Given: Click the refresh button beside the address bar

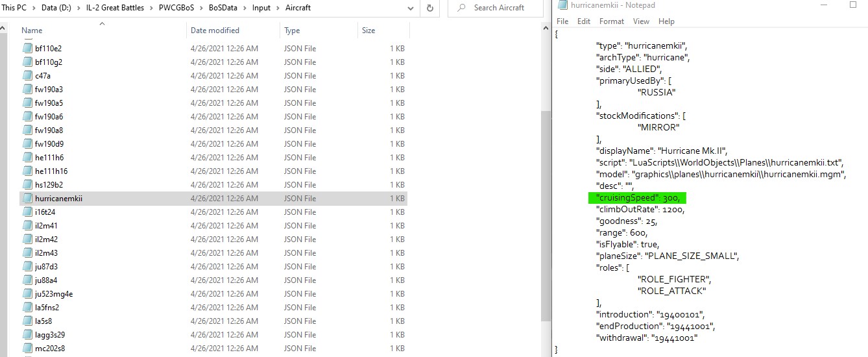Looking at the screenshot, I should [429, 8].
